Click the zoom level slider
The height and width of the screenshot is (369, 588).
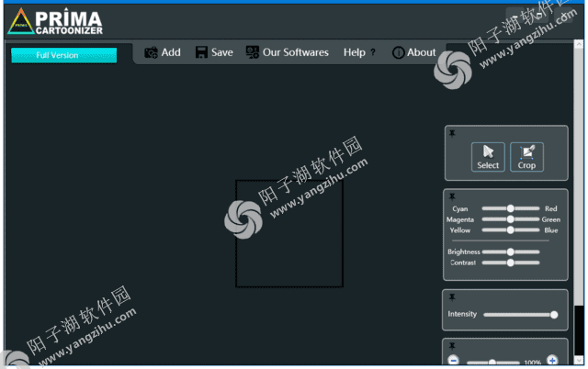click(x=492, y=363)
